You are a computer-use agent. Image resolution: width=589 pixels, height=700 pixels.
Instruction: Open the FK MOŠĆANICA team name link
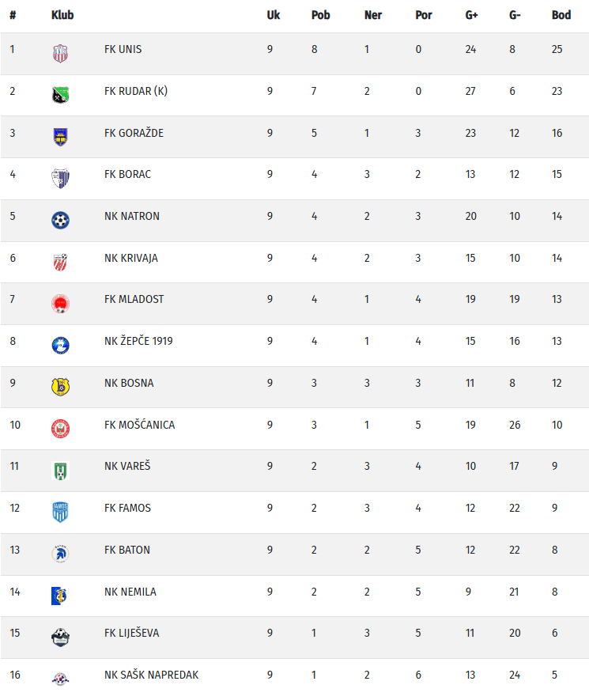139,425
